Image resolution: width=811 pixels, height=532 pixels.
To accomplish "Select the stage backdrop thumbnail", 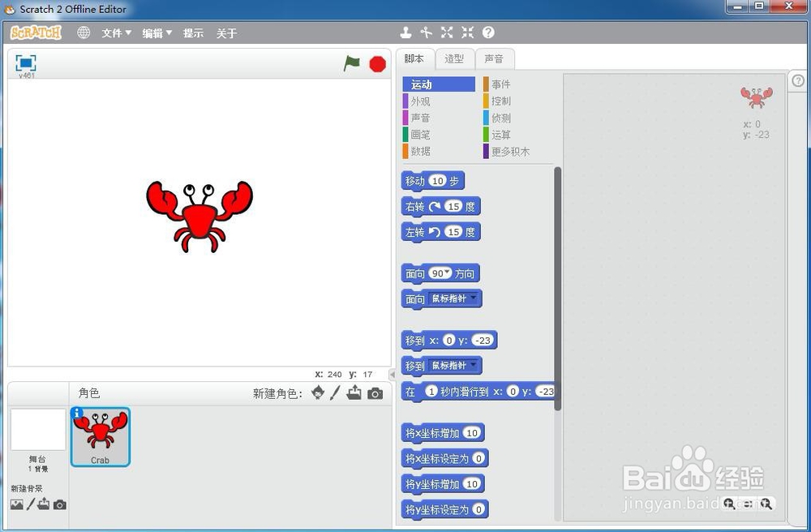I will click(x=38, y=430).
